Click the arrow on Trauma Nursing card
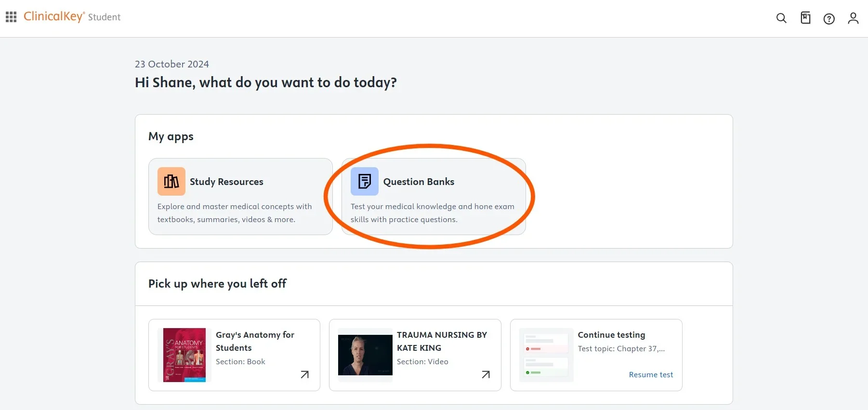Screen dimensions: 868x410 (x=486, y=374)
